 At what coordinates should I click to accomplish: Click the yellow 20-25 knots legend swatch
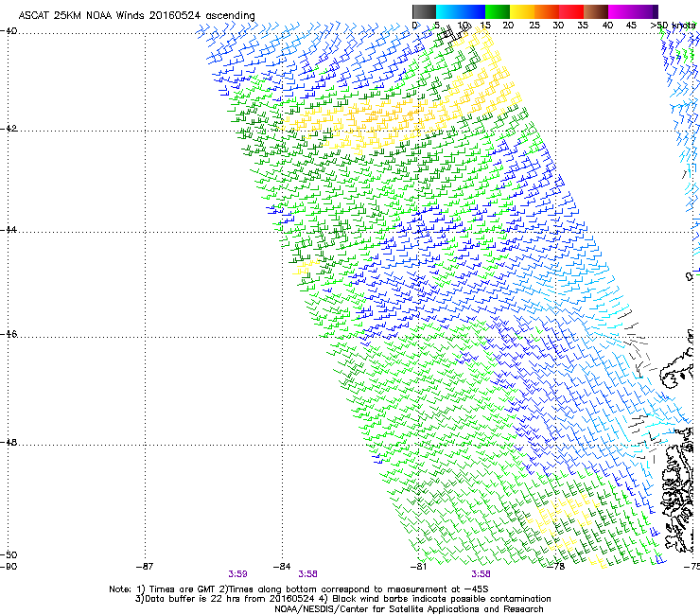(x=522, y=11)
